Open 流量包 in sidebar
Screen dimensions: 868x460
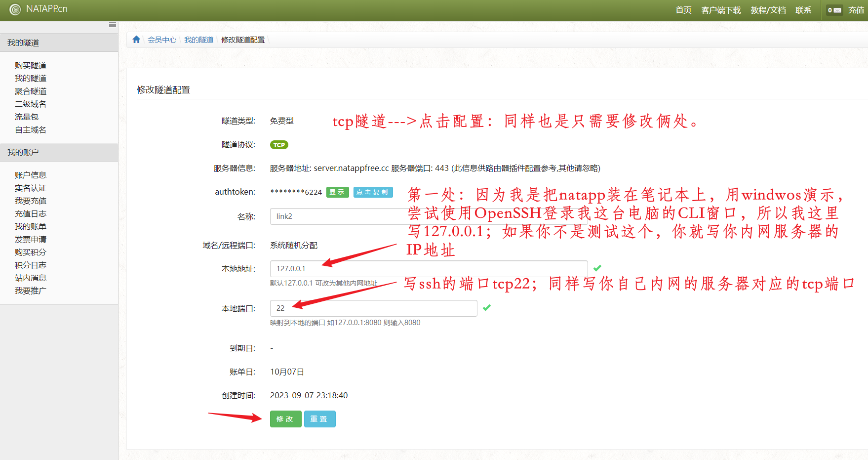(27, 117)
